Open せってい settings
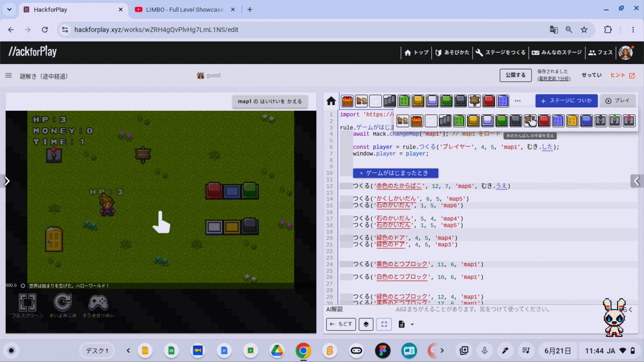The image size is (644, 362). [x=591, y=76]
